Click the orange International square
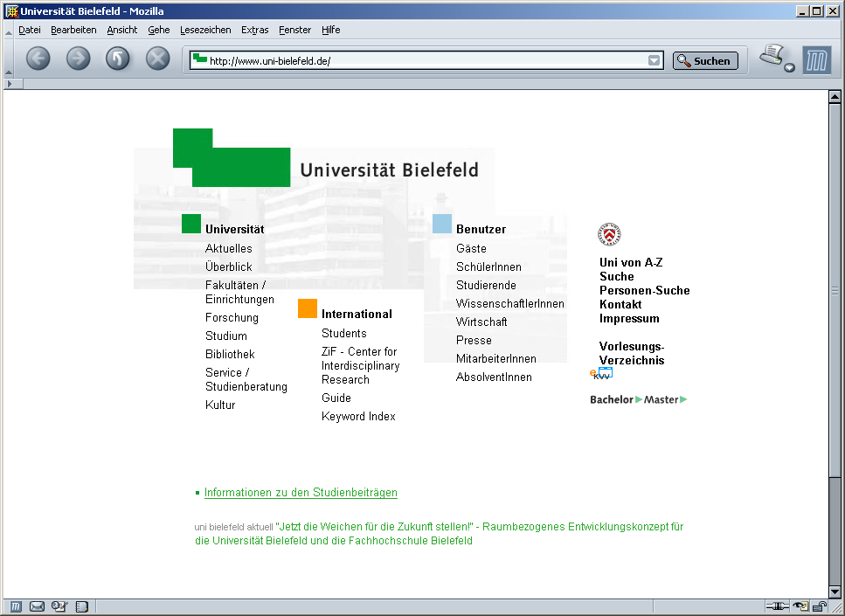845x616 pixels. [308, 308]
